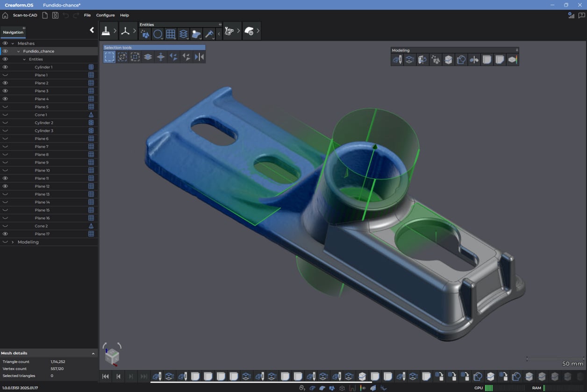Go to the home screen icon
Screen dimensions: 587x392
[x=5, y=15]
